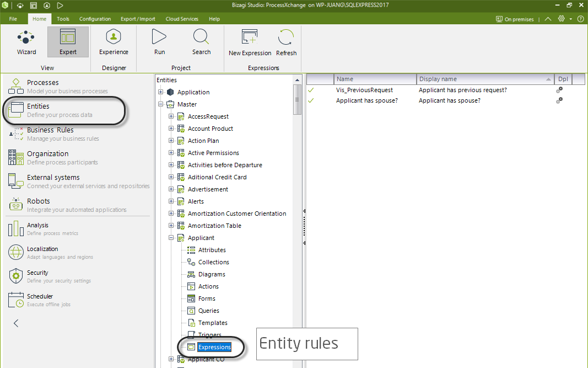Open the Configuration ribbon tab
This screenshot has width=588, height=368.
click(95, 19)
